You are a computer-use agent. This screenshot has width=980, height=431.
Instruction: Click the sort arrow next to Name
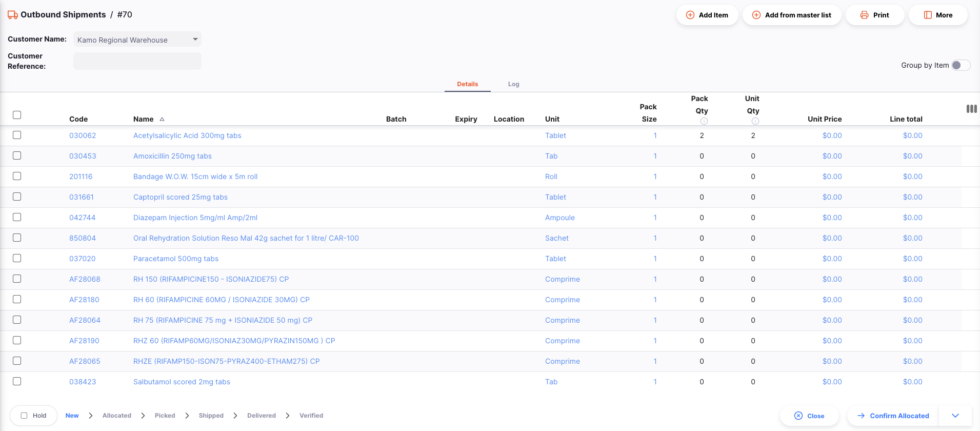[162, 119]
